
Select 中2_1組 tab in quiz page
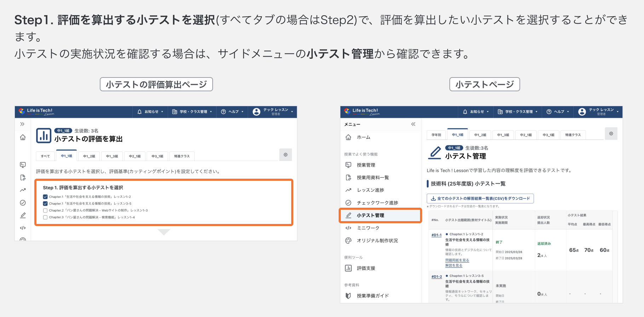(526, 135)
